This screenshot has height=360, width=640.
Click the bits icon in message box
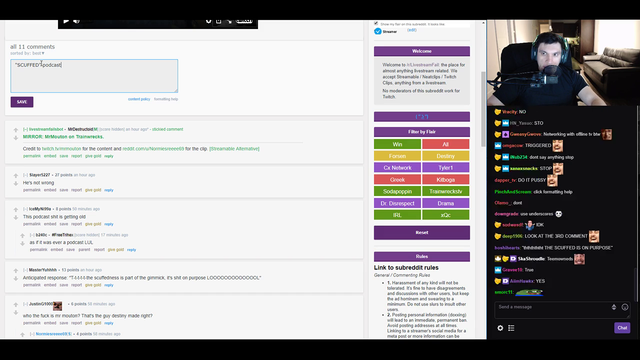tap(614, 307)
